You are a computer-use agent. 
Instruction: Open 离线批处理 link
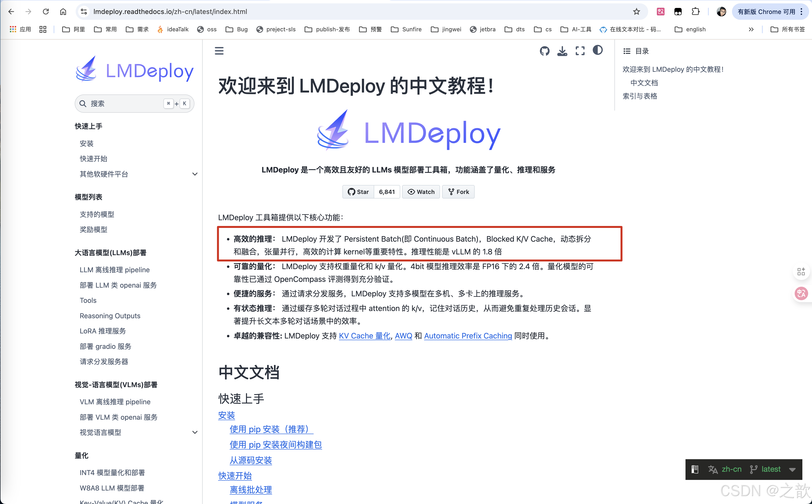[x=251, y=490]
